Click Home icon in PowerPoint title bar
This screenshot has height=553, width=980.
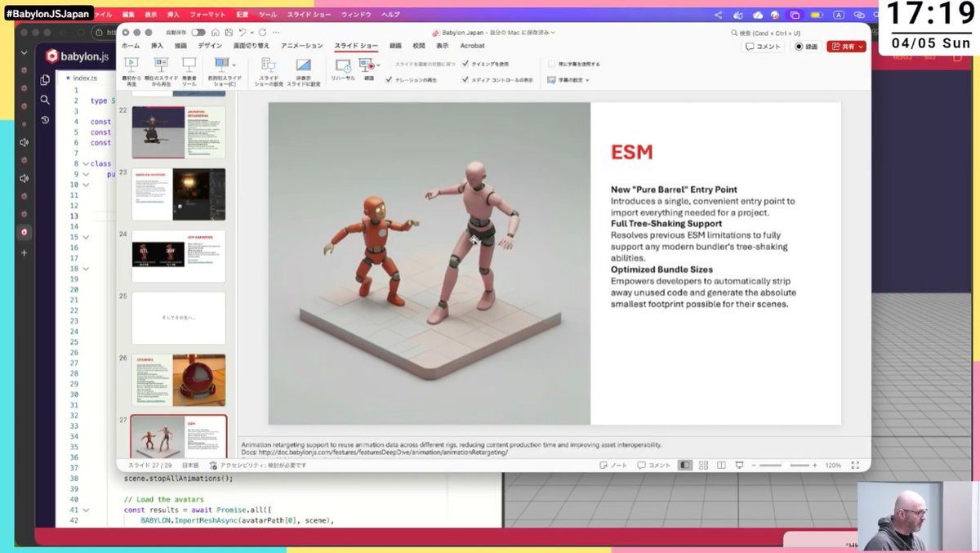pyautogui.click(x=215, y=32)
